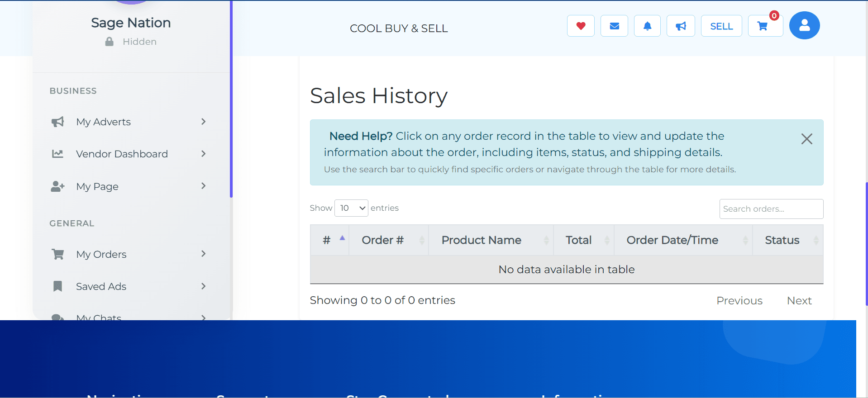
Task: Sort by Order Date/Time column header
Action: [672, 240]
